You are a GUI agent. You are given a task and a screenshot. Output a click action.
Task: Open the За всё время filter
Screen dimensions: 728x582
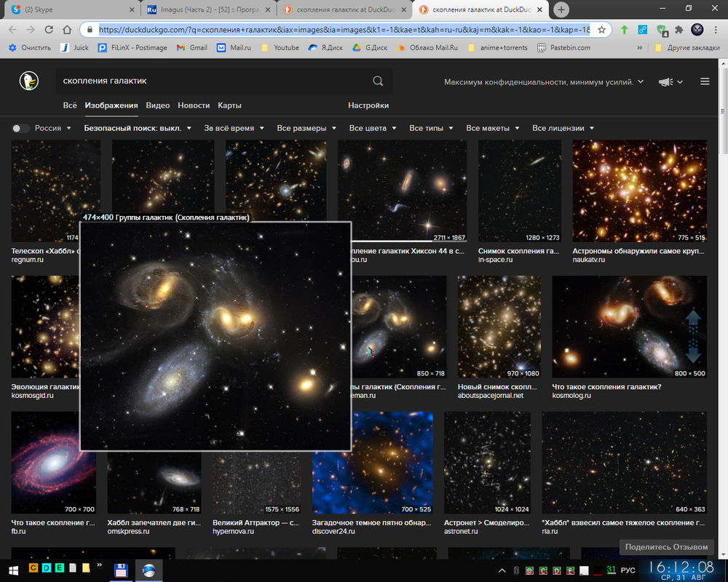(x=234, y=128)
